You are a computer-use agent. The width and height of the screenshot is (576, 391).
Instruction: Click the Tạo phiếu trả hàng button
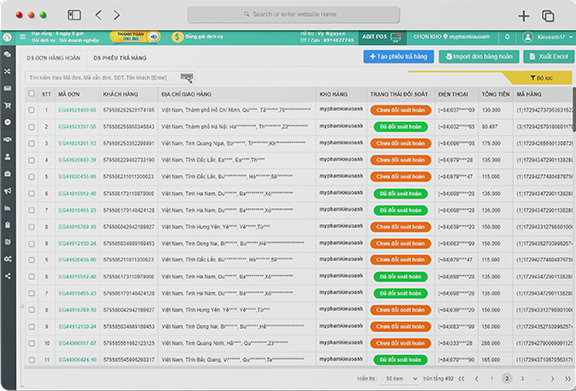399,57
